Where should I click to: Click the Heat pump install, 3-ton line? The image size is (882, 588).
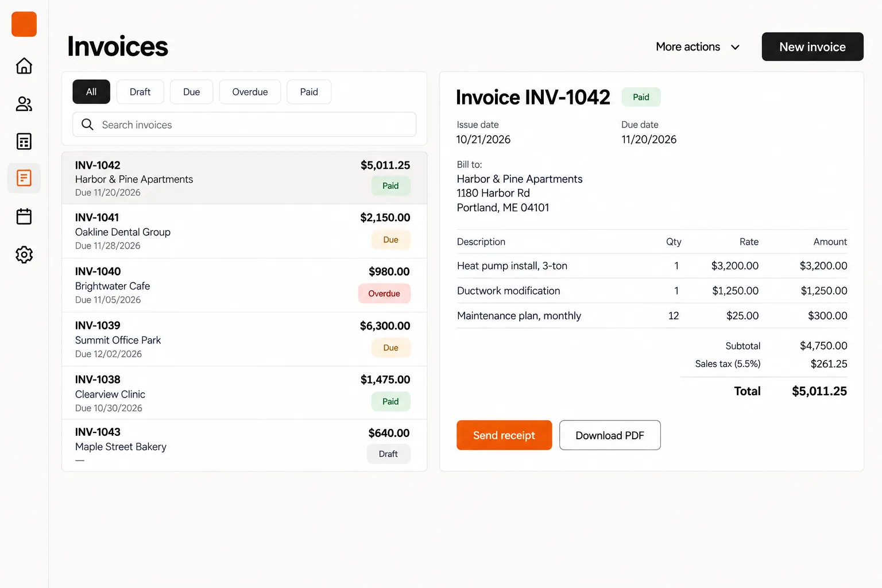point(652,266)
